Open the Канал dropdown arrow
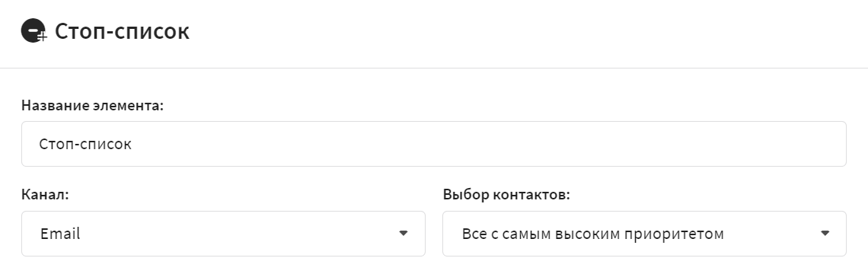 pos(403,234)
